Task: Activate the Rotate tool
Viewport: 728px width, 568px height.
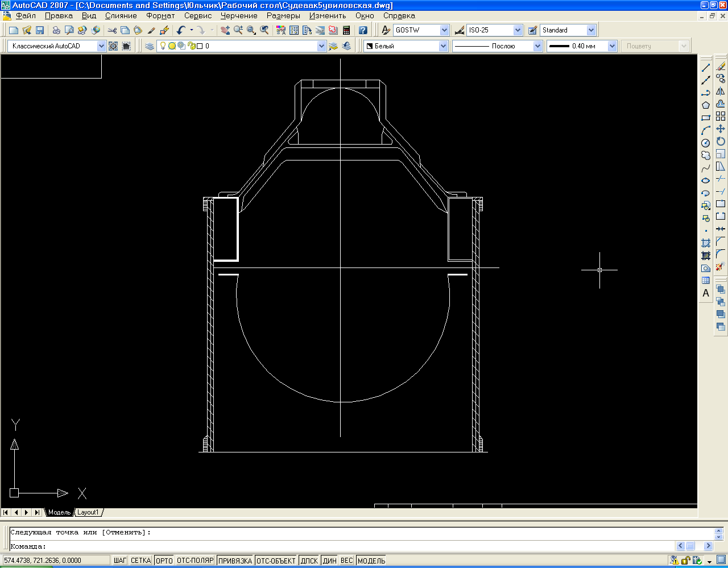Action: 721,141
